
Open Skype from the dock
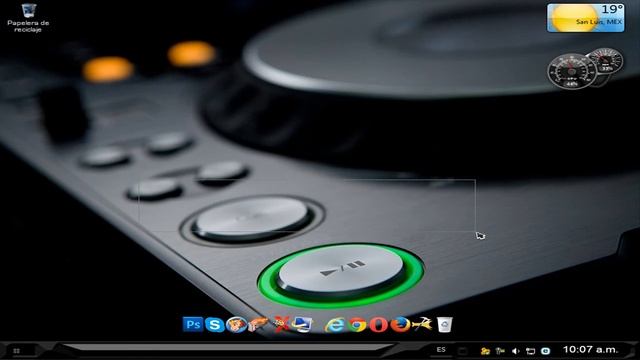215,325
